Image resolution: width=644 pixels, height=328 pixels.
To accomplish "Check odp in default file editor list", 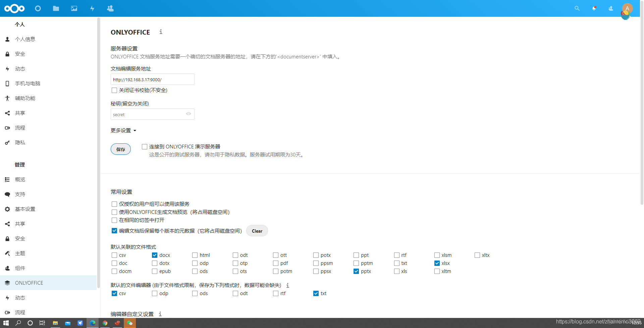I will point(155,293).
